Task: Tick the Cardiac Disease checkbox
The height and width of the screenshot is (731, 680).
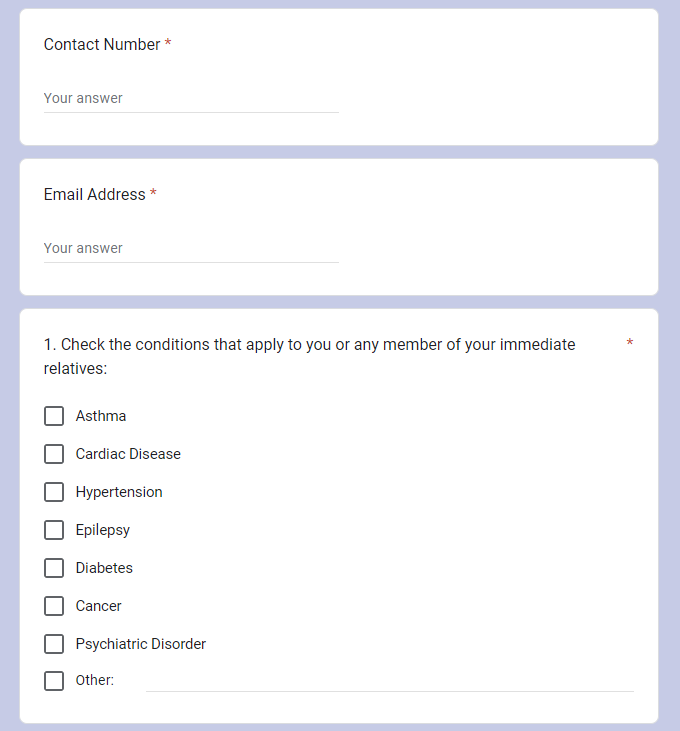Action: (x=54, y=454)
